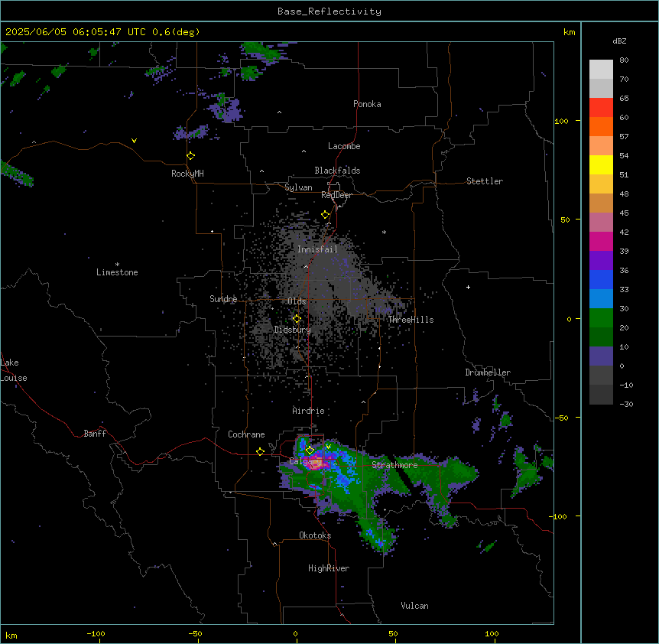Click the -100 tick on the bottom axis

[96, 633]
